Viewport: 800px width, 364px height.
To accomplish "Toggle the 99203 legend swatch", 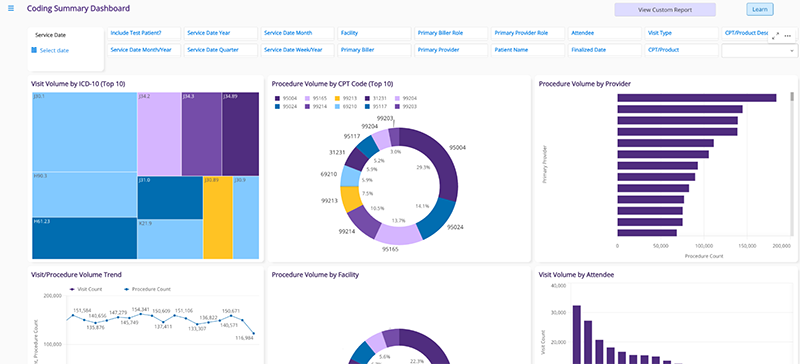I will 397,107.
